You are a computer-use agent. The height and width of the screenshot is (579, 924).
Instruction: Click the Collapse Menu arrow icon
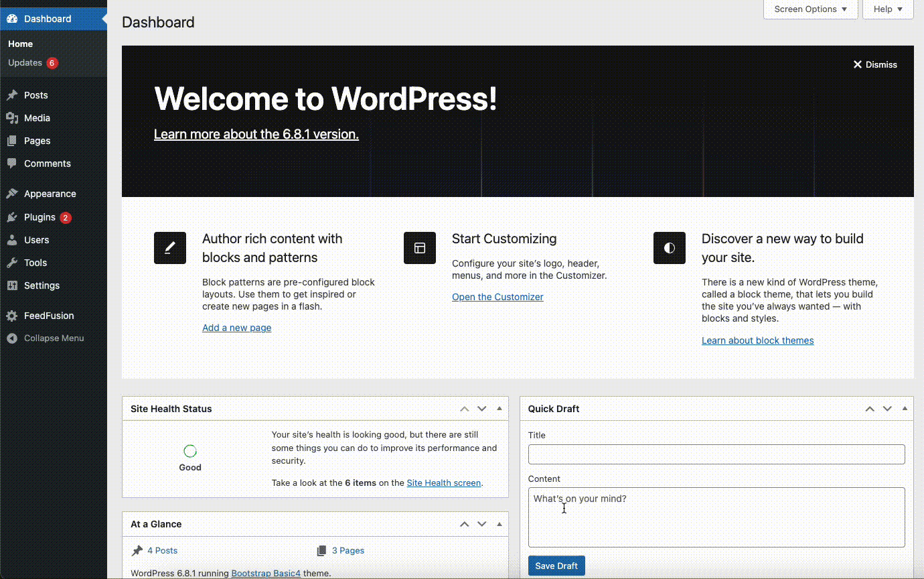12,338
